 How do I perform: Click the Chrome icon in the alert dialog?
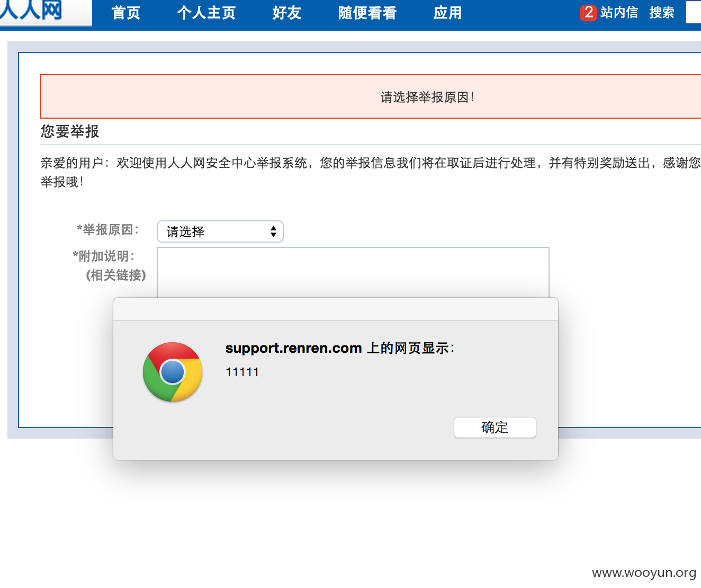(173, 372)
